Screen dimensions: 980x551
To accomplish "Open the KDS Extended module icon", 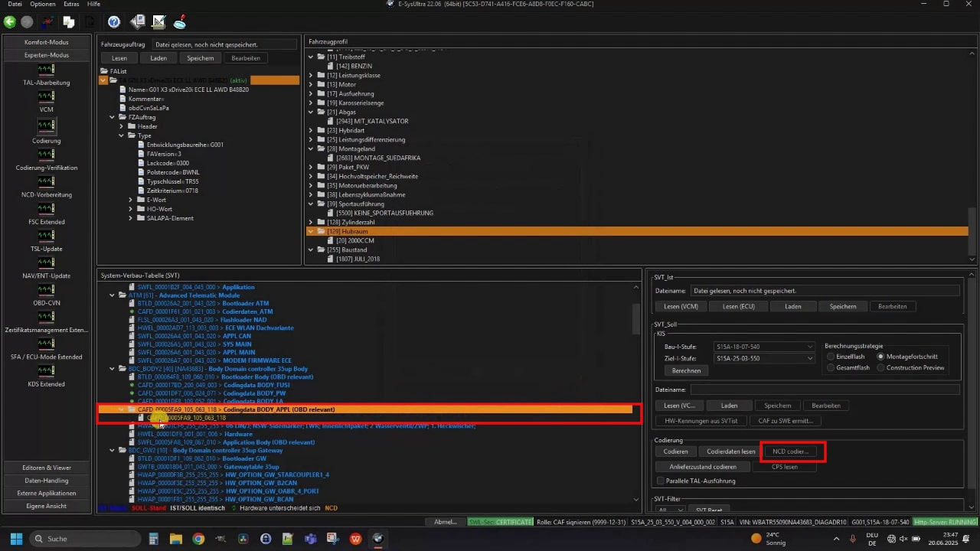I will pos(46,371).
